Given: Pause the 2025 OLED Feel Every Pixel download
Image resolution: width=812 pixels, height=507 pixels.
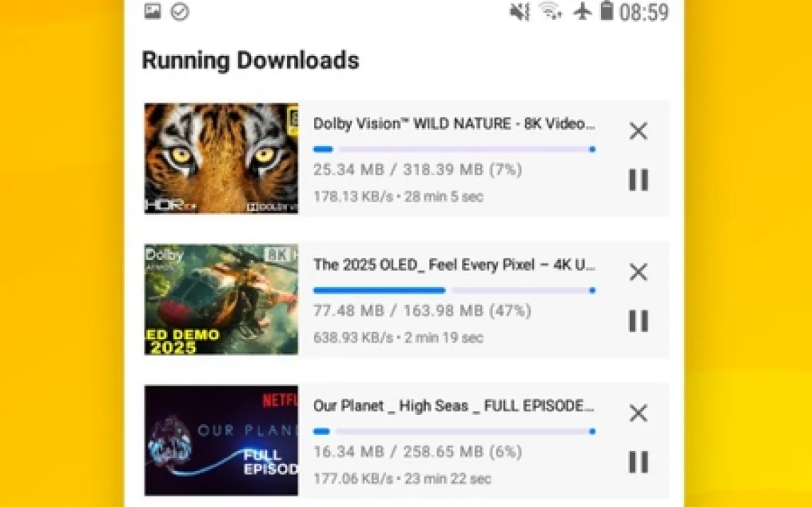Looking at the screenshot, I should (638, 321).
